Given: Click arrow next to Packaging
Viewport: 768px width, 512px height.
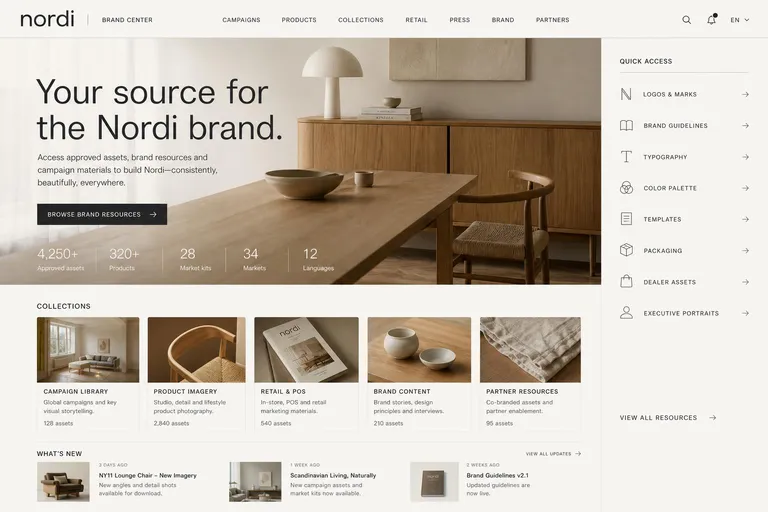Looking at the screenshot, I should coord(745,250).
